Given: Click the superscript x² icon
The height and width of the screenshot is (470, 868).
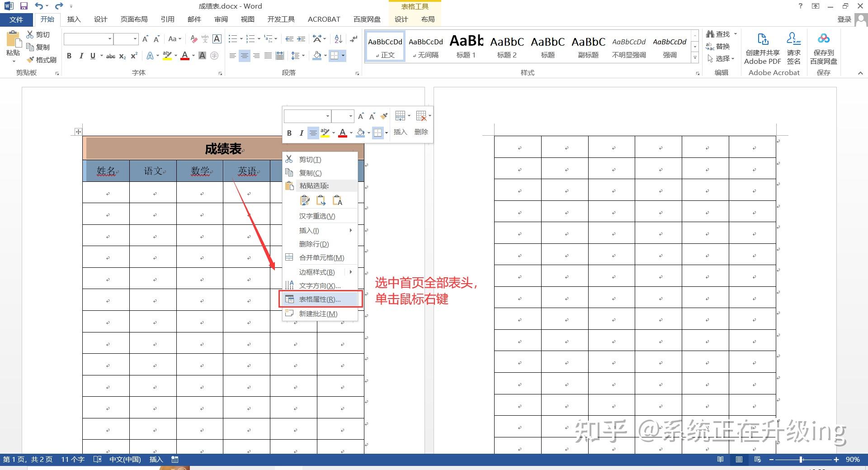Looking at the screenshot, I should 134,56.
